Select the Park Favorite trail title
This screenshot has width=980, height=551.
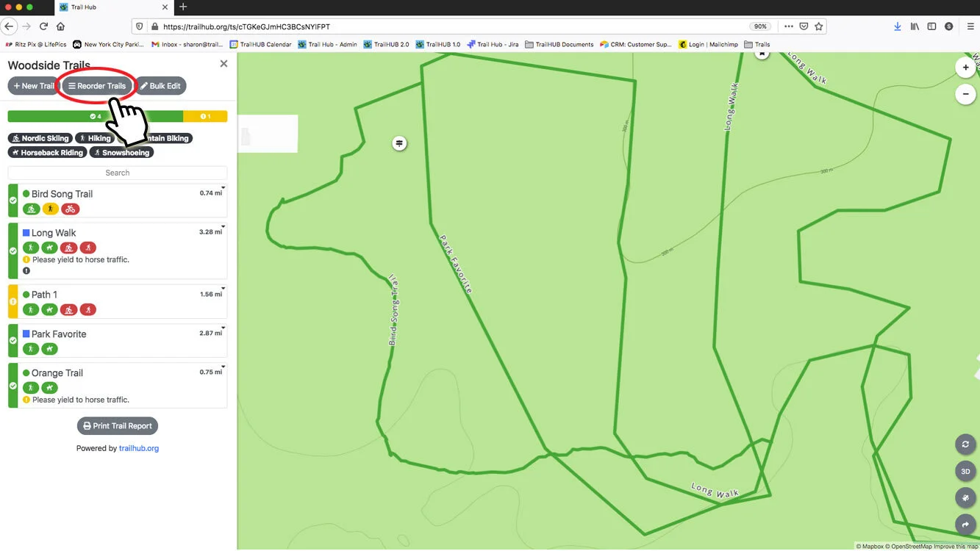coord(59,334)
